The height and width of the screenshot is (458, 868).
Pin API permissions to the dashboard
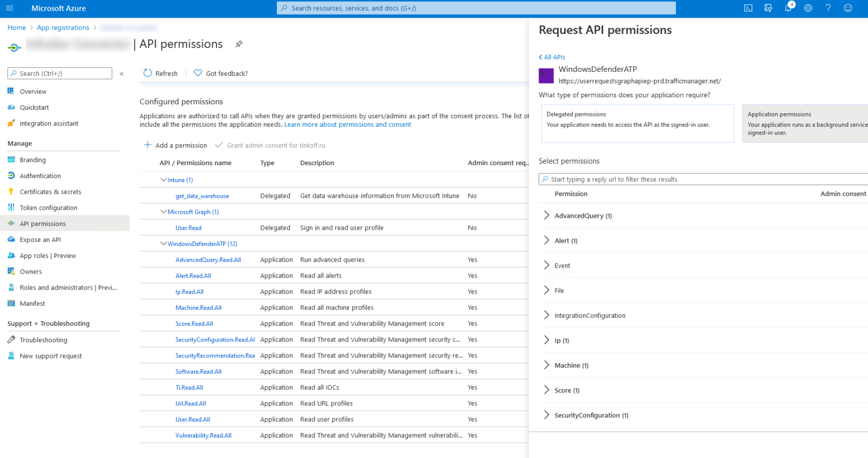point(238,44)
